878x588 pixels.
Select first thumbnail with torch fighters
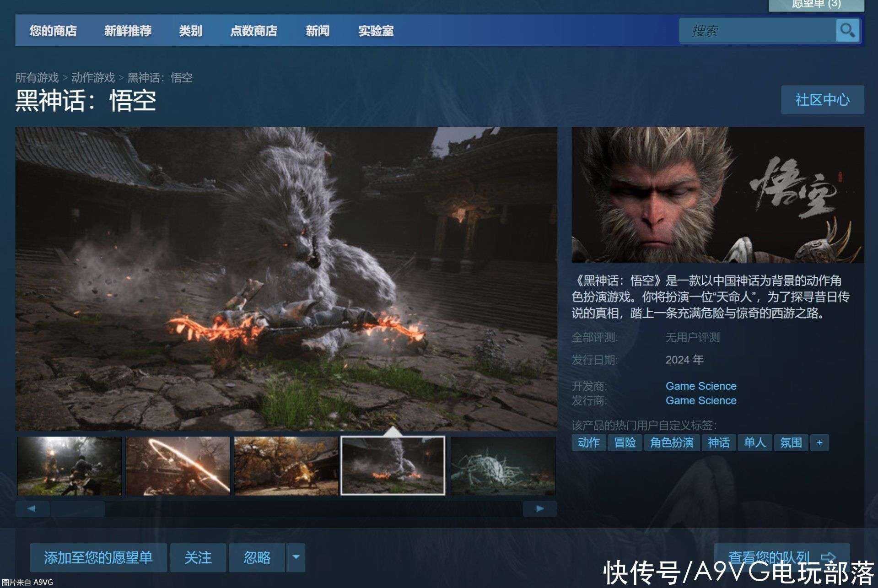(x=70, y=466)
